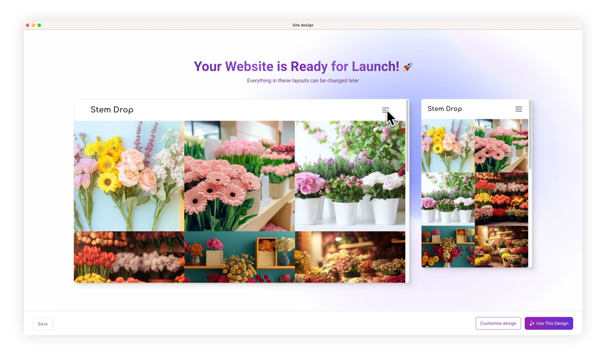Click the rocket emoji beside the headline
Screen dimensions: 609x364
[408, 67]
